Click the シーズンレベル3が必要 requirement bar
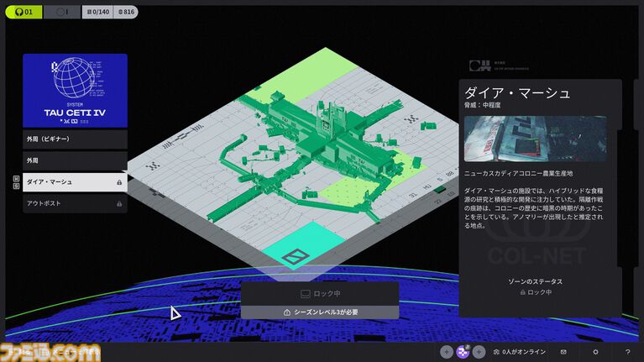The width and height of the screenshot is (644, 362). coord(319,312)
